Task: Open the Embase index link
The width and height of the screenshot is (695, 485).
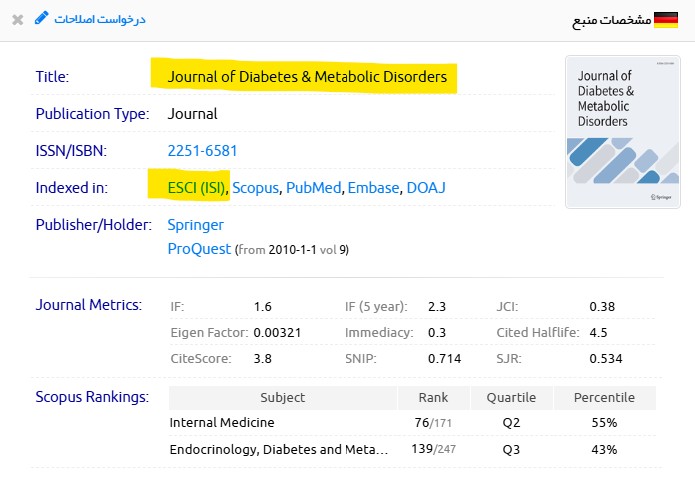Action: click(374, 187)
